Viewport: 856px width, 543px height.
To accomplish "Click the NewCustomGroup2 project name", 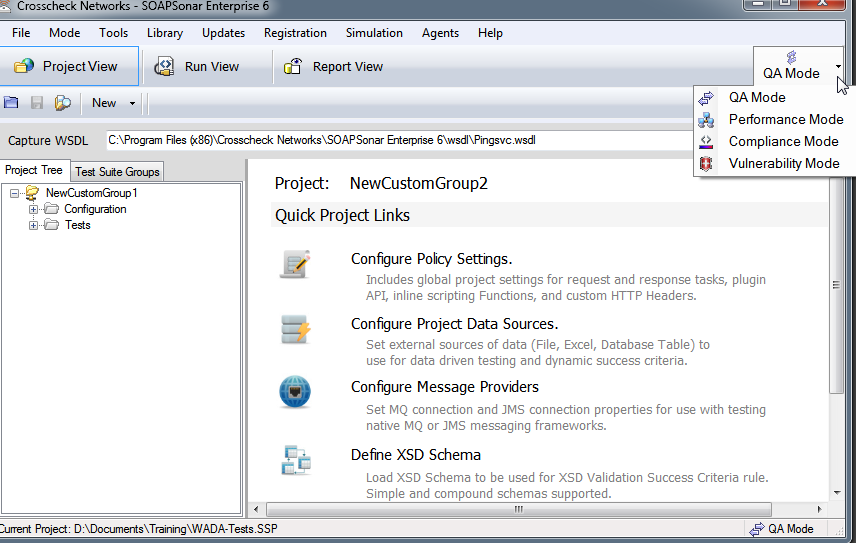I will point(418,183).
